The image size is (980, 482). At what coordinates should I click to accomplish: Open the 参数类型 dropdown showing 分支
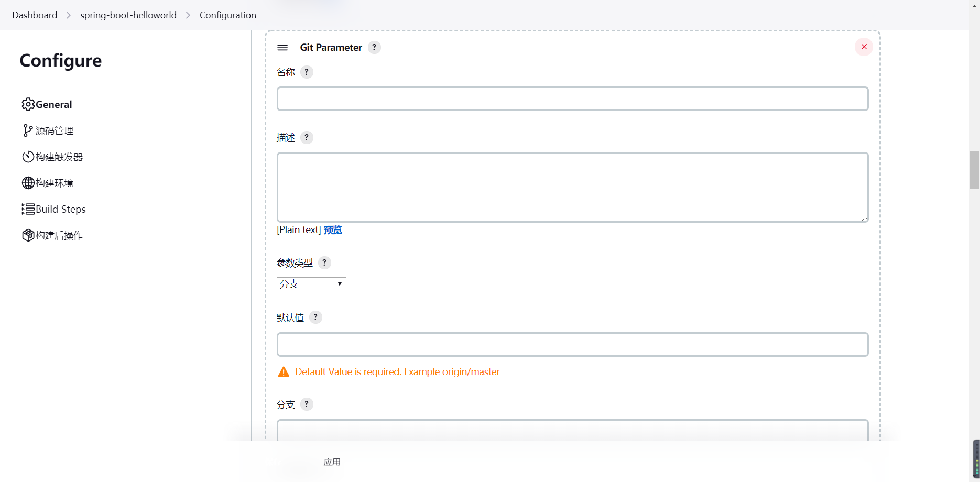pos(311,284)
